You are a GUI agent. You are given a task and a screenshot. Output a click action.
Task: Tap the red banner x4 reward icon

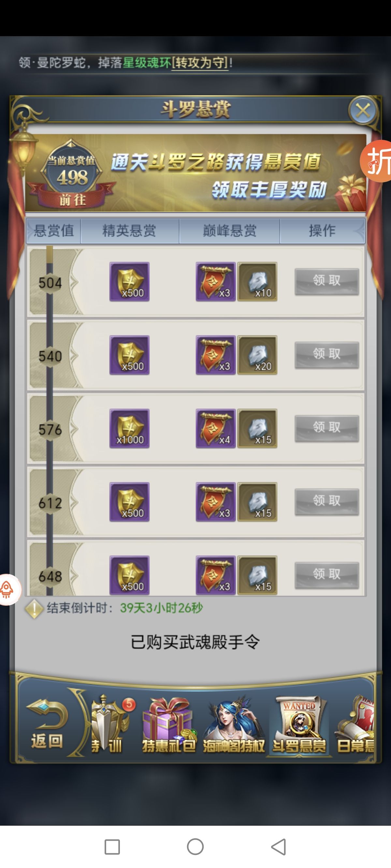215,428
